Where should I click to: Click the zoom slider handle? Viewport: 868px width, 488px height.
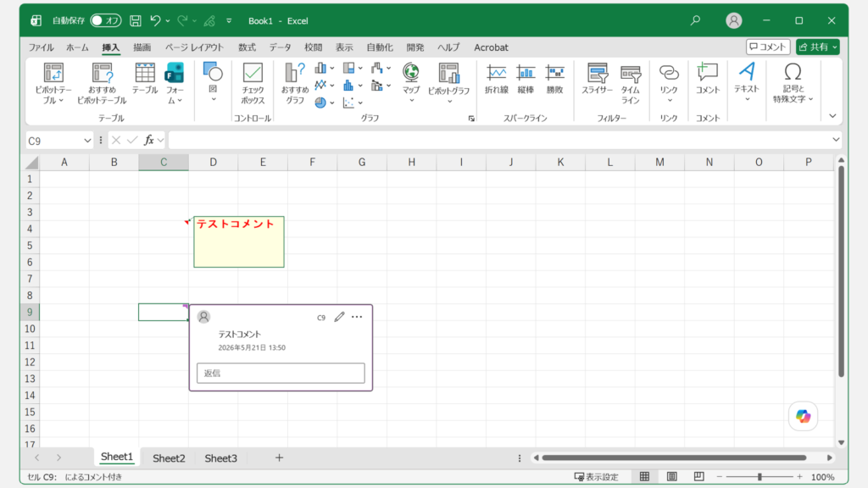point(759,476)
